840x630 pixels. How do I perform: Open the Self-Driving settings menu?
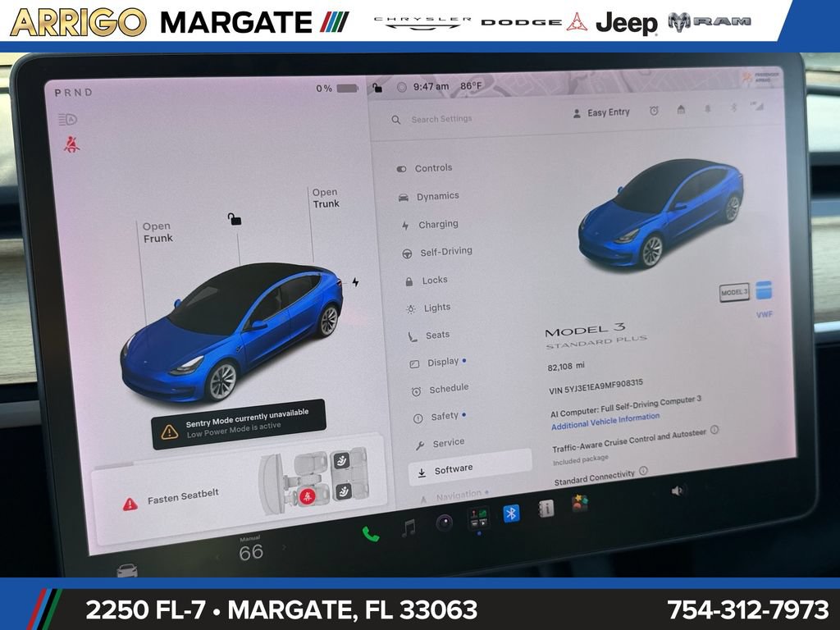[437, 252]
